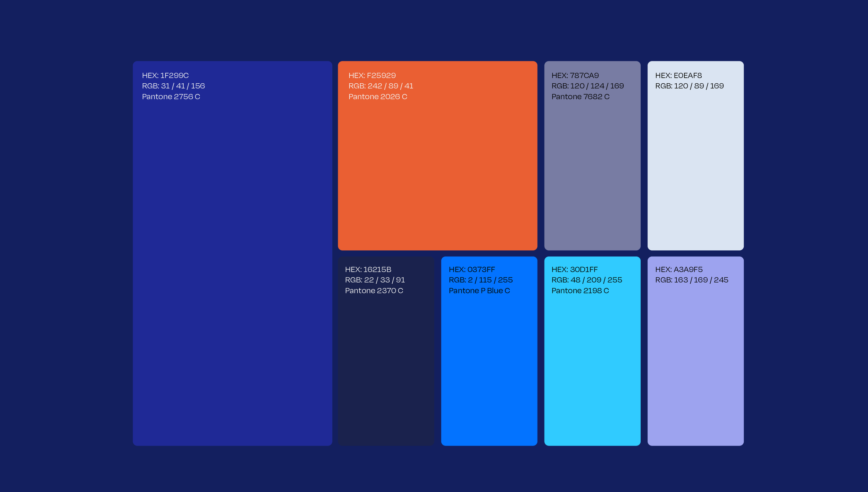Click 'HEX: E0EAF8' text label
Image resolution: width=868 pixels, height=492 pixels.
click(x=678, y=75)
